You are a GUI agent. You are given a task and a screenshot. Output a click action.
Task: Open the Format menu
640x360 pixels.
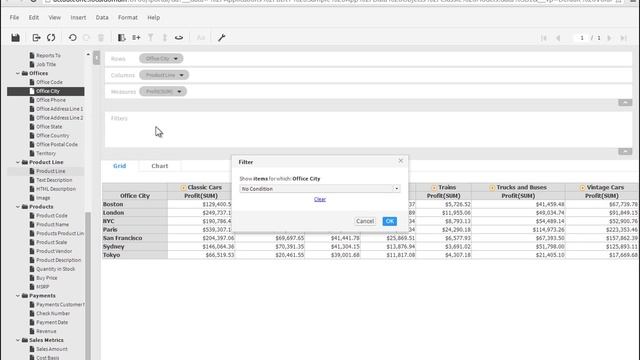tap(128, 18)
